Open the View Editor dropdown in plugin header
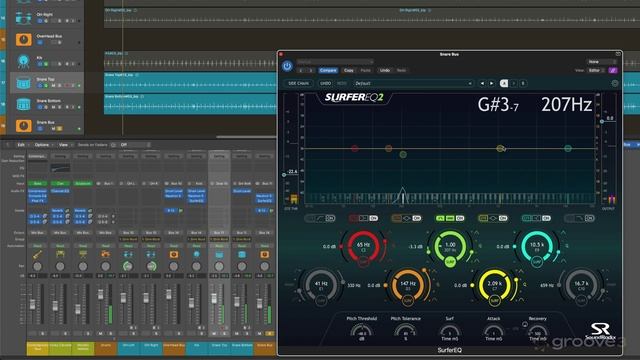 (596, 70)
